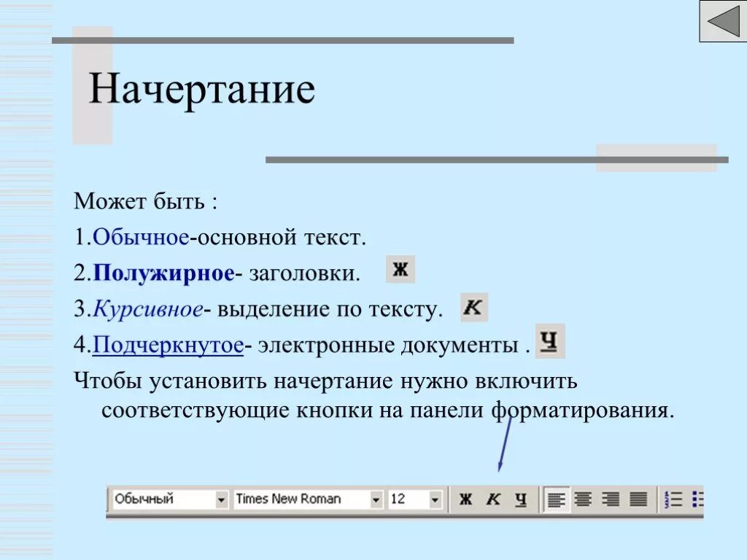
Task: Open the font dropdown arrow next to Times New Roman
Action: (x=376, y=499)
